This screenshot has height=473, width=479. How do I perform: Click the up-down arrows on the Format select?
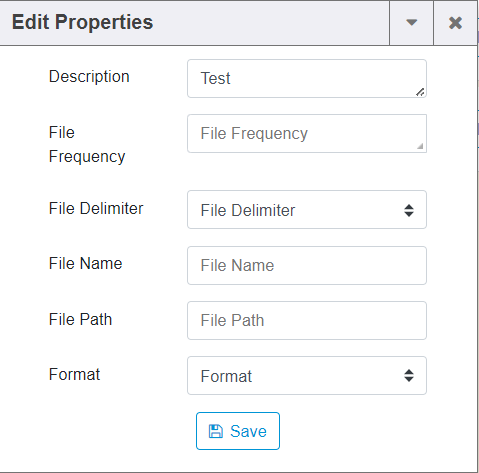click(x=409, y=376)
